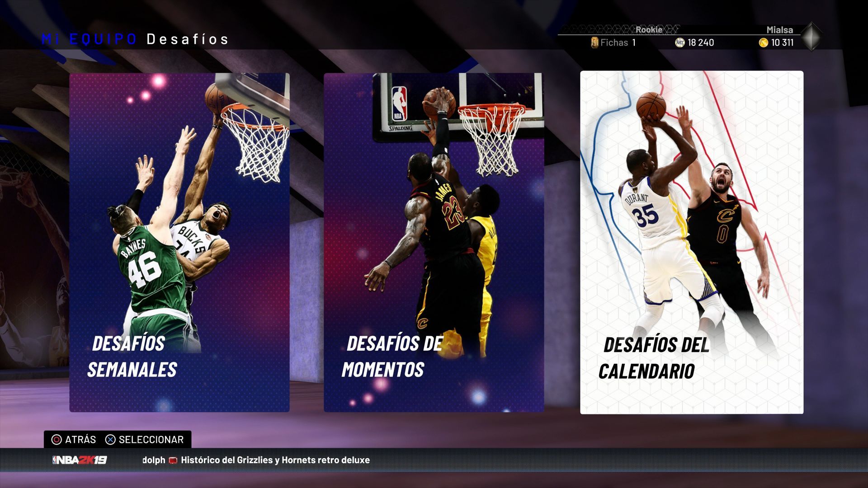
Task: Click the red card icon in news ticker
Action: pos(173,460)
